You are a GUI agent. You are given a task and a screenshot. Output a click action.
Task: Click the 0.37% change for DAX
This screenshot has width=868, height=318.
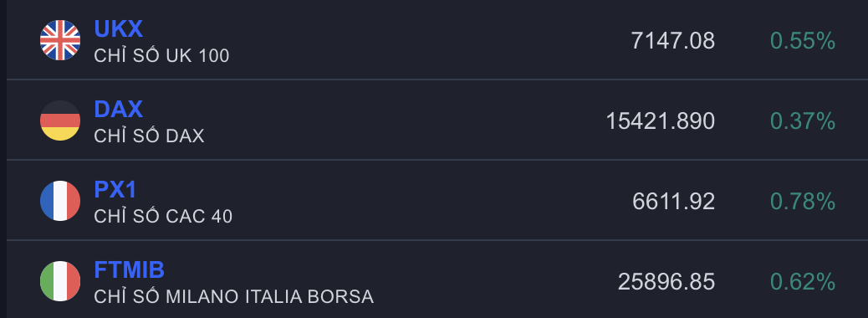803,121
